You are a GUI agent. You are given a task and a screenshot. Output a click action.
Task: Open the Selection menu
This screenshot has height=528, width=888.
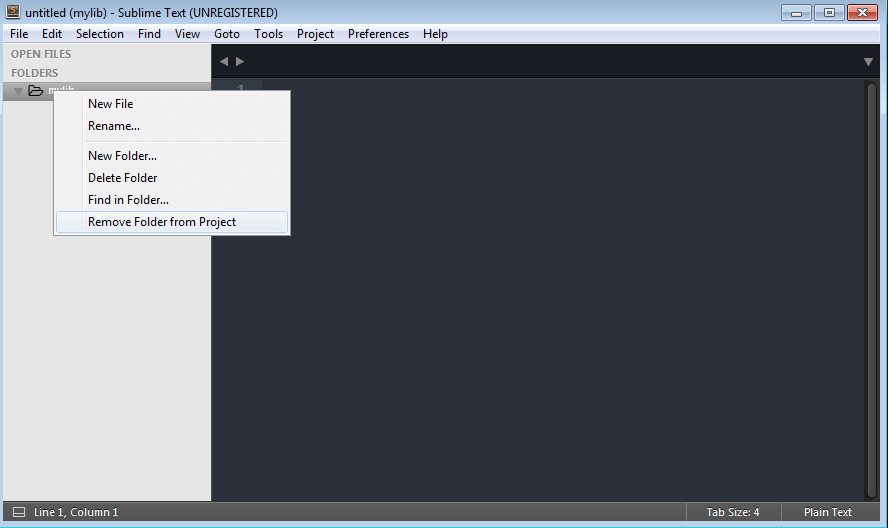[100, 34]
